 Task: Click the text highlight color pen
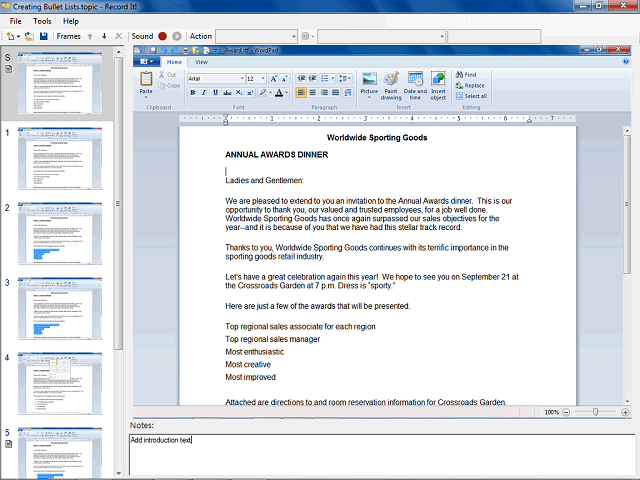coord(263,93)
